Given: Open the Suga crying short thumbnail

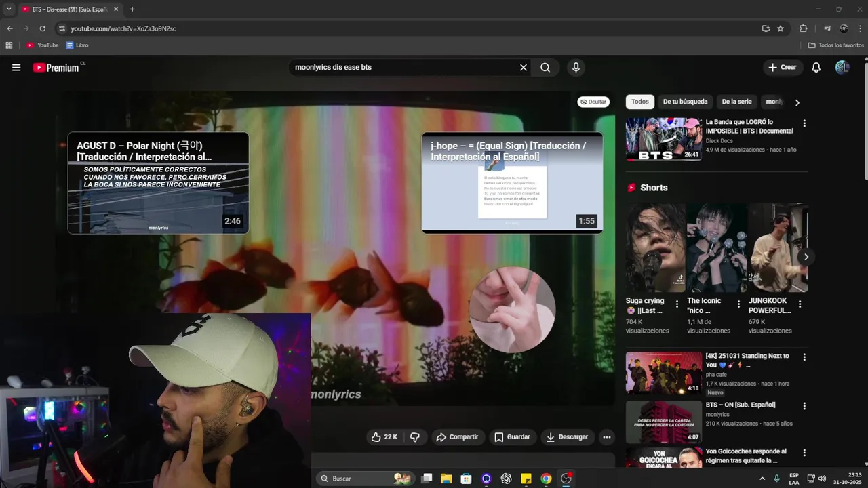Looking at the screenshot, I should coord(655,247).
